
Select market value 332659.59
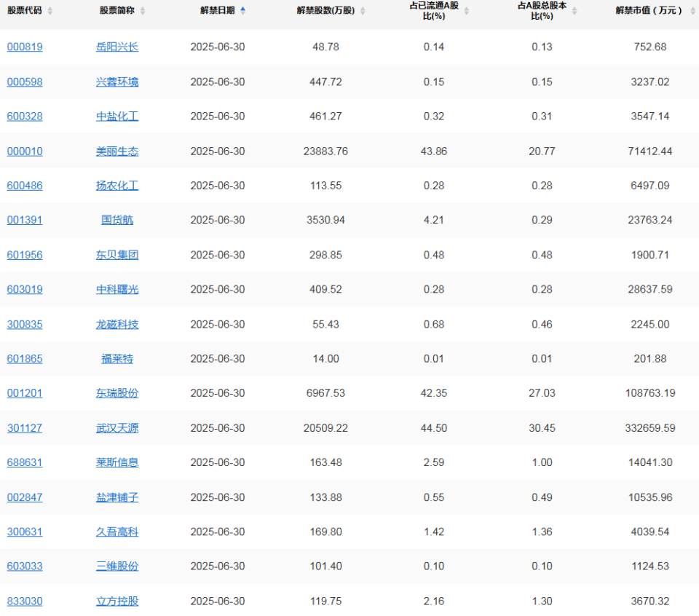click(x=650, y=428)
